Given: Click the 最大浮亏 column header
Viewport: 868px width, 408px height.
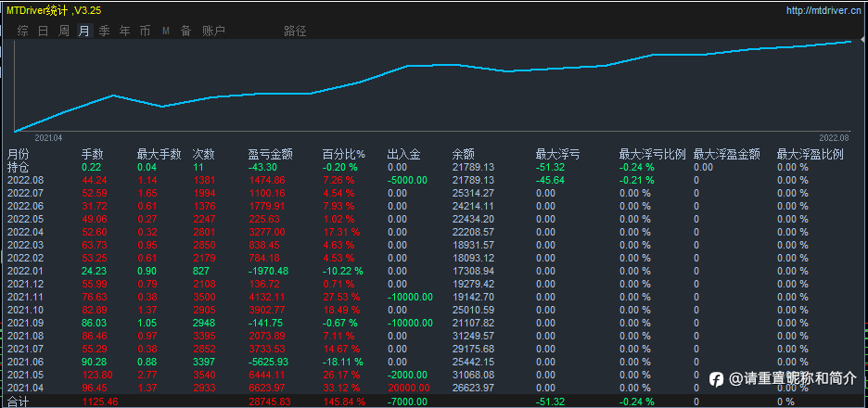Looking at the screenshot, I should coord(558,155).
